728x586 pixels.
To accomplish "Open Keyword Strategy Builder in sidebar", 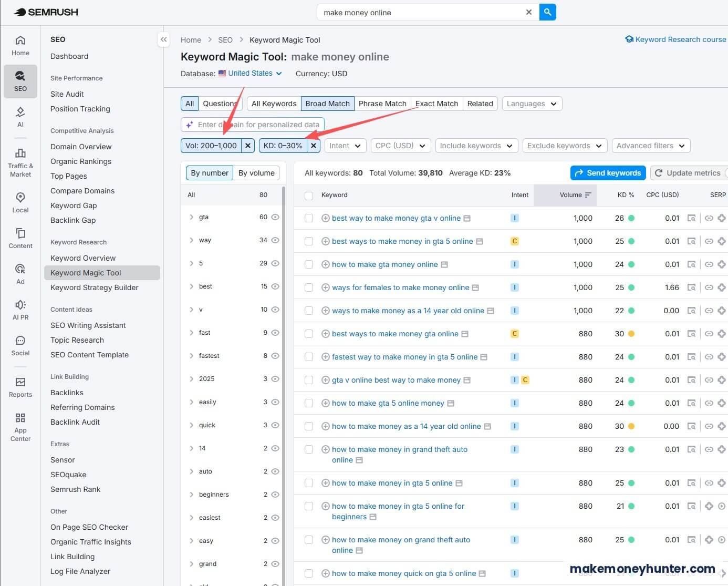I will tap(95, 287).
